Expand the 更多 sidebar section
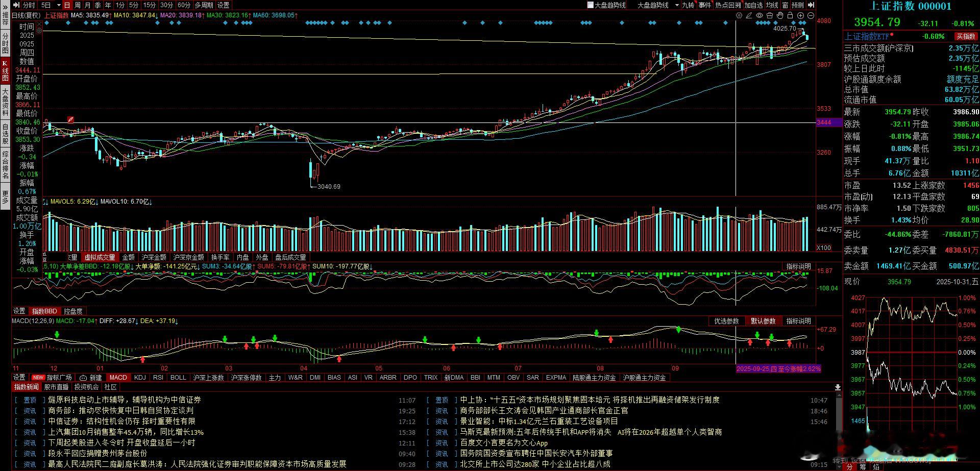The image size is (980, 471). coord(5,197)
